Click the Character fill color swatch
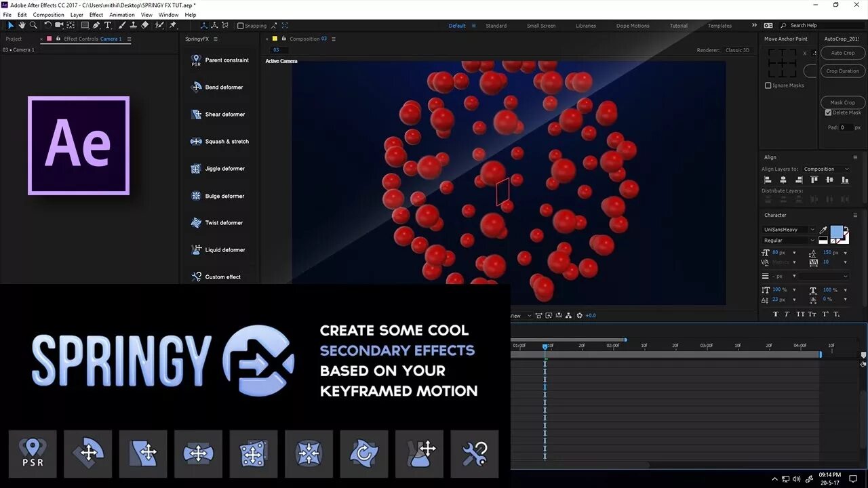The height and width of the screenshot is (488, 868). pyautogui.click(x=836, y=232)
